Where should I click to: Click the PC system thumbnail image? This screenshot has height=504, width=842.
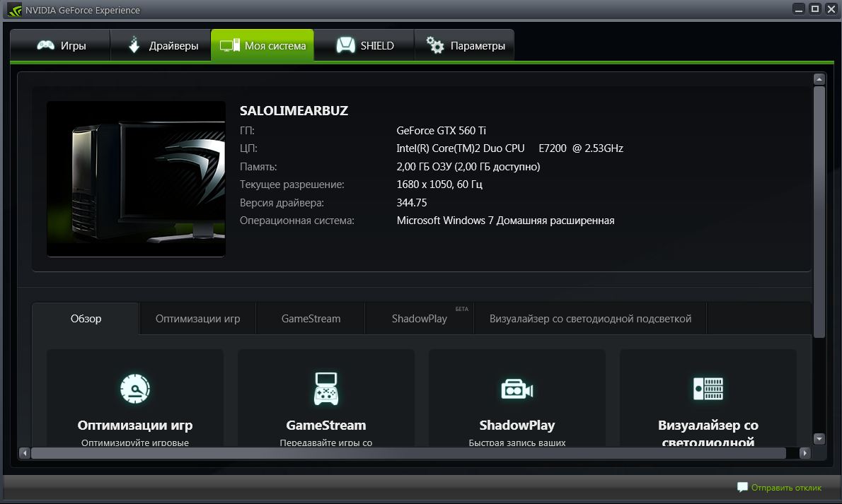click(136, 179)
